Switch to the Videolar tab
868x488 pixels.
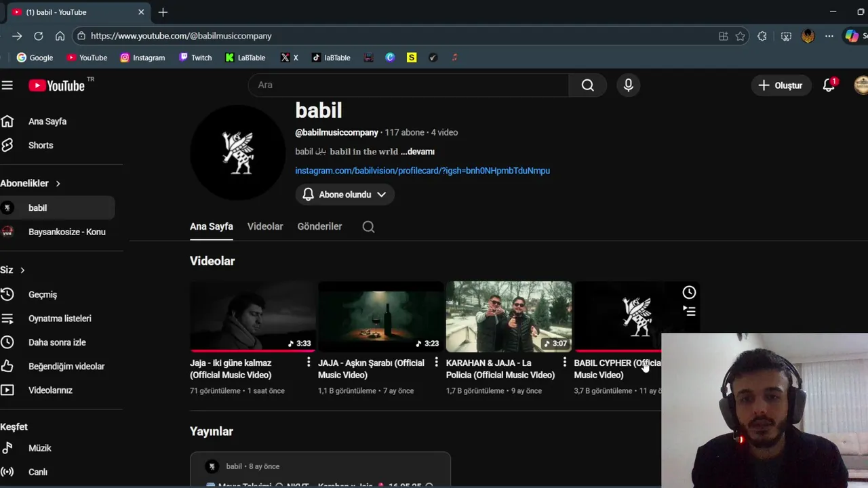(265, 226)
